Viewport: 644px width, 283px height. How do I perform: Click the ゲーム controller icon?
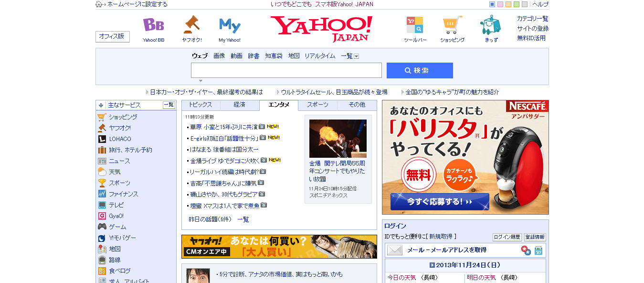[102, 227]
